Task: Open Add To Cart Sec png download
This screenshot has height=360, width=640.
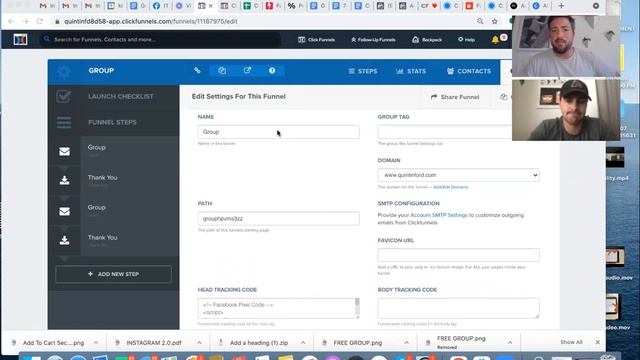Action: (x=53, y=343)
